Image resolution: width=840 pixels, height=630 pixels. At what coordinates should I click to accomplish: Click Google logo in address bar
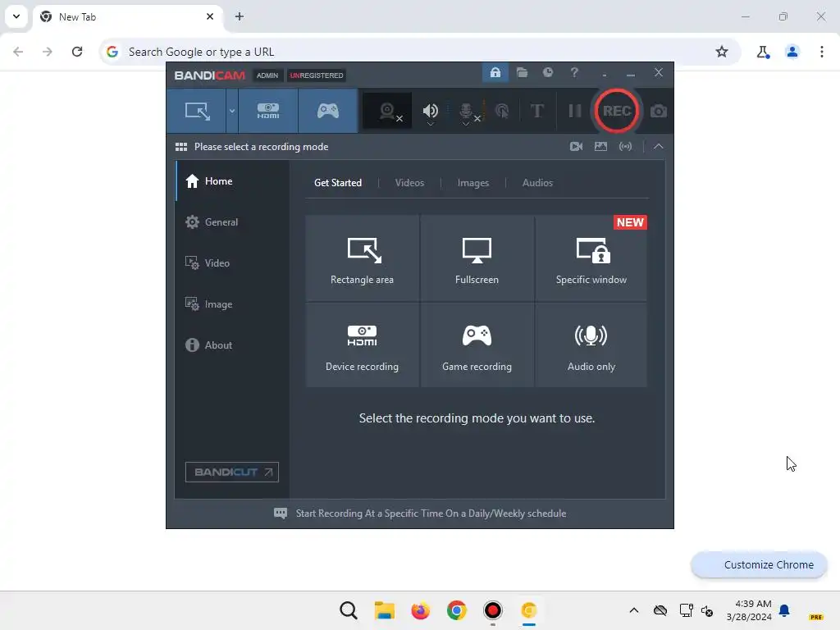click(112, 52)
